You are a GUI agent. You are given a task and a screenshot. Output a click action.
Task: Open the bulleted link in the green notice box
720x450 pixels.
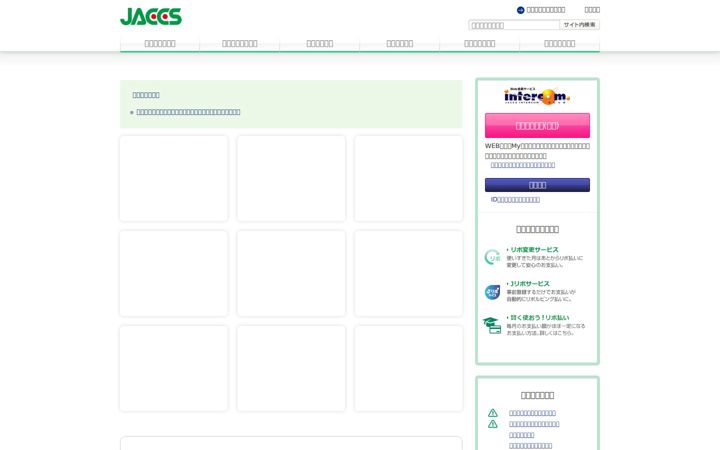click(188, 112)
